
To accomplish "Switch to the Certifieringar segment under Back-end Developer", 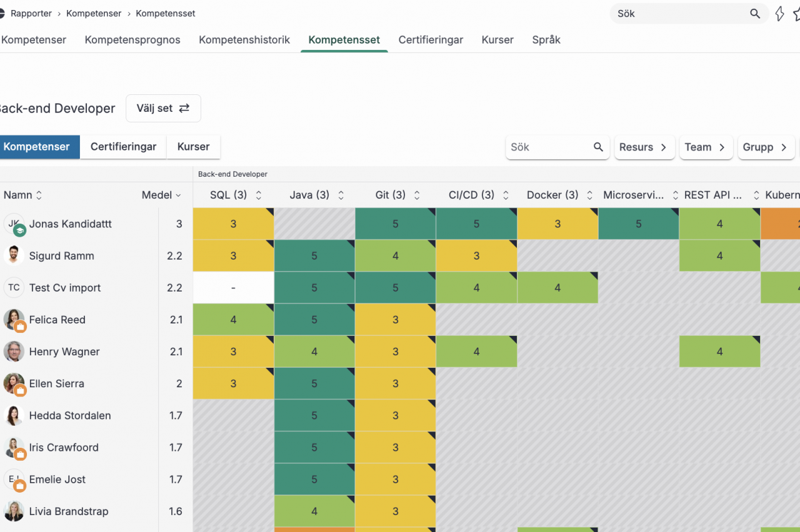I will (123, 147).
